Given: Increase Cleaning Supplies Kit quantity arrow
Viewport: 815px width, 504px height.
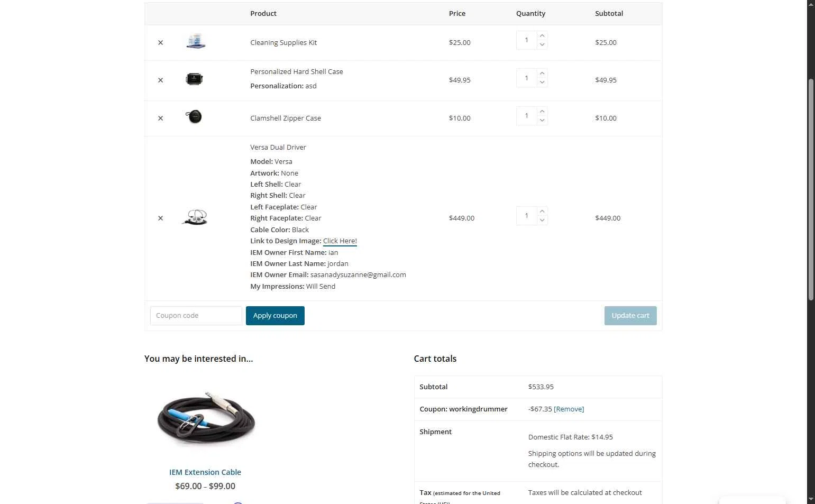Looking at the screenshot, I should coord(542,36).
